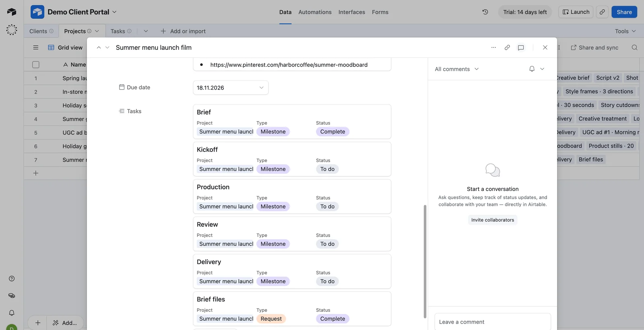Screen dimensions: 644x330
Task: Open Due date picker dropdown
Action: coord(231,88)
